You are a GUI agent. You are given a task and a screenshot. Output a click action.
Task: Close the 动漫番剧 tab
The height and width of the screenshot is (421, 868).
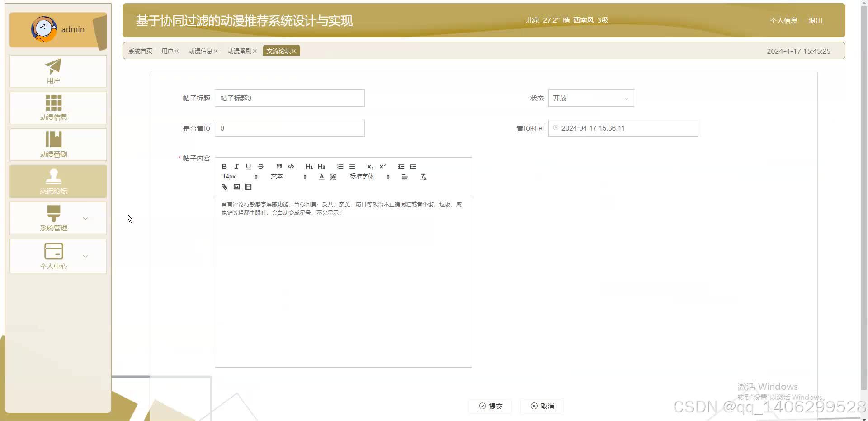point(255,51)
